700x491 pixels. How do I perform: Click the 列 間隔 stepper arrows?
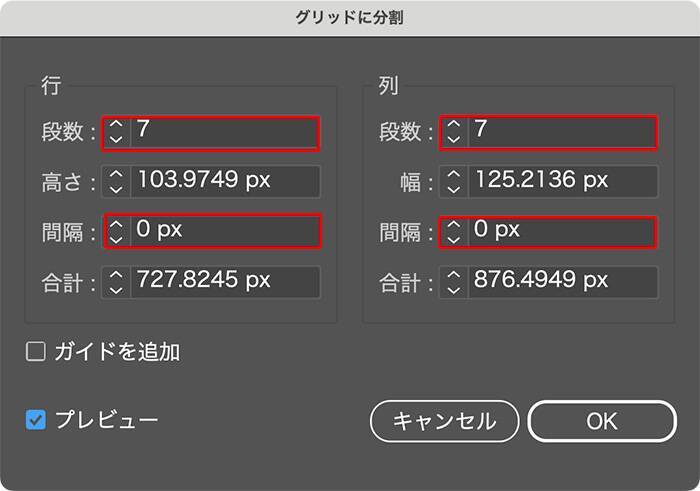pyautogui.click(x=454, y=231)
